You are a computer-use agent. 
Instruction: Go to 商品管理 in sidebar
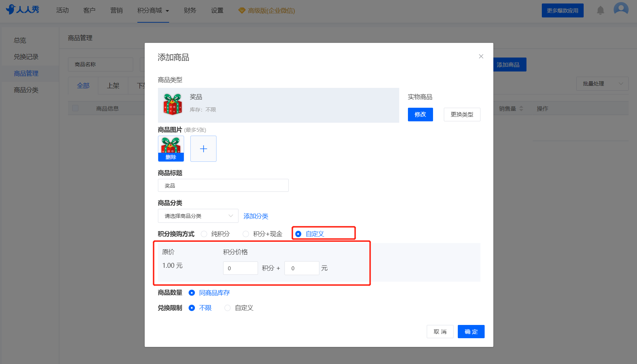[26, 74]
